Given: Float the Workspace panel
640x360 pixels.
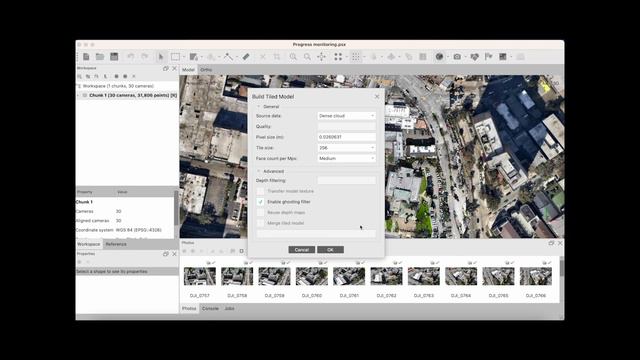Looking at the screenshot, I should (x=166, y=69).
